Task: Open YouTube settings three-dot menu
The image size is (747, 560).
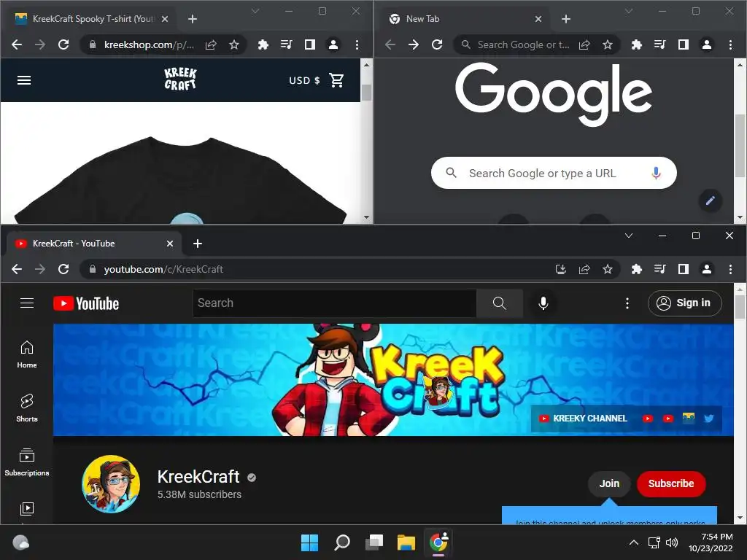Action: point(627,303)
